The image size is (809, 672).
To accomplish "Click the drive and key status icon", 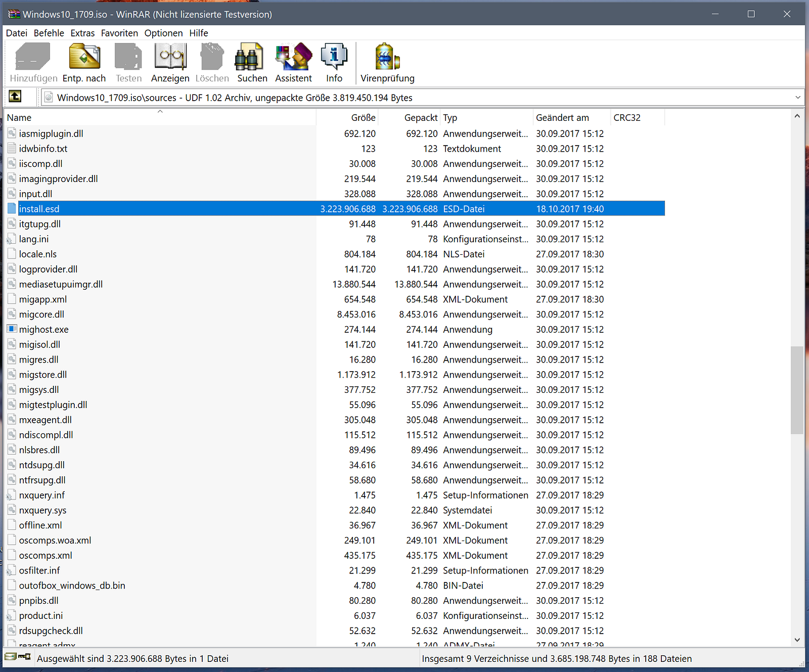I will pos(18,657).
